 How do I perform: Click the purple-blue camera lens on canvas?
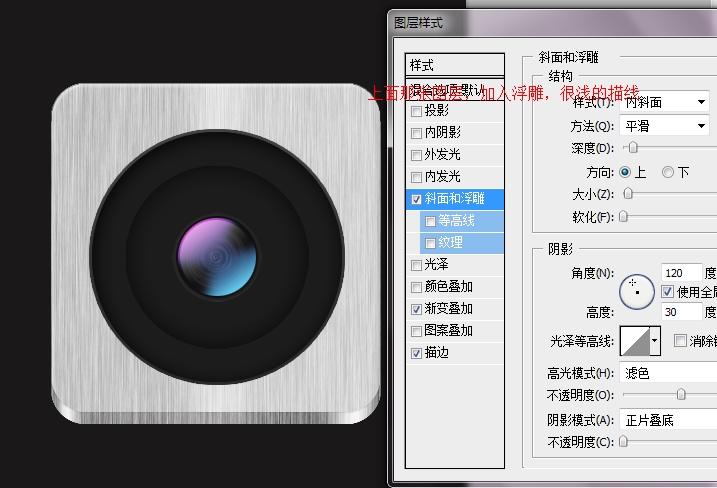pyautogui.click(x=217, y=256)
